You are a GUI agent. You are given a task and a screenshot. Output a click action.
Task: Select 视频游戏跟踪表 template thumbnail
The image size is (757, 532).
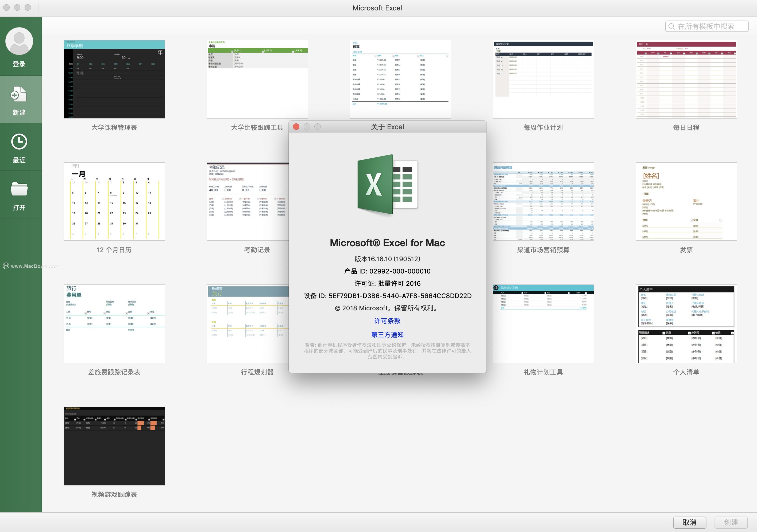(x=114, y=446)
